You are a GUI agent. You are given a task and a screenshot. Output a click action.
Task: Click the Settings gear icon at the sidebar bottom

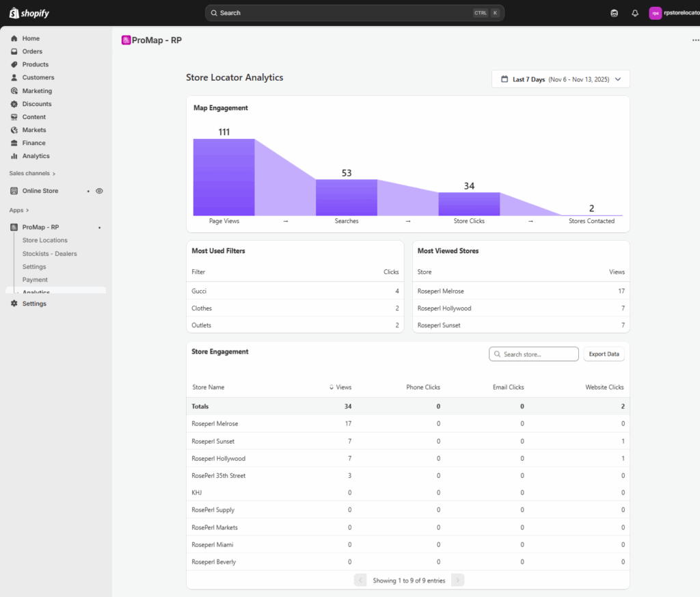click(14, 304)
